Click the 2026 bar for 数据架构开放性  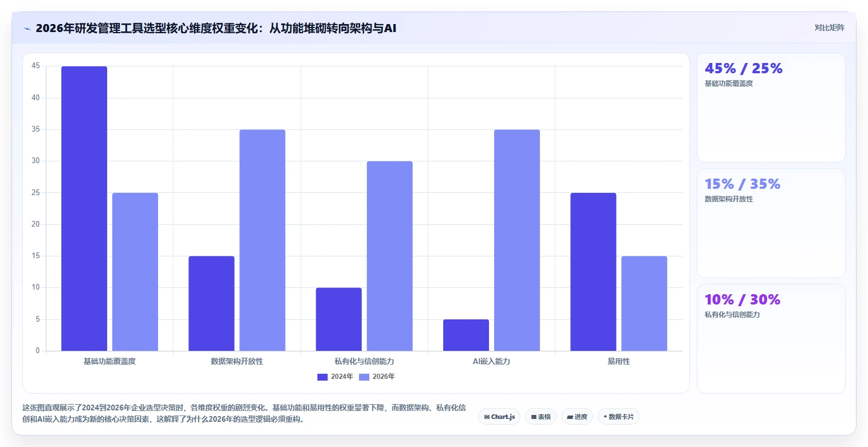pos(262,240)
